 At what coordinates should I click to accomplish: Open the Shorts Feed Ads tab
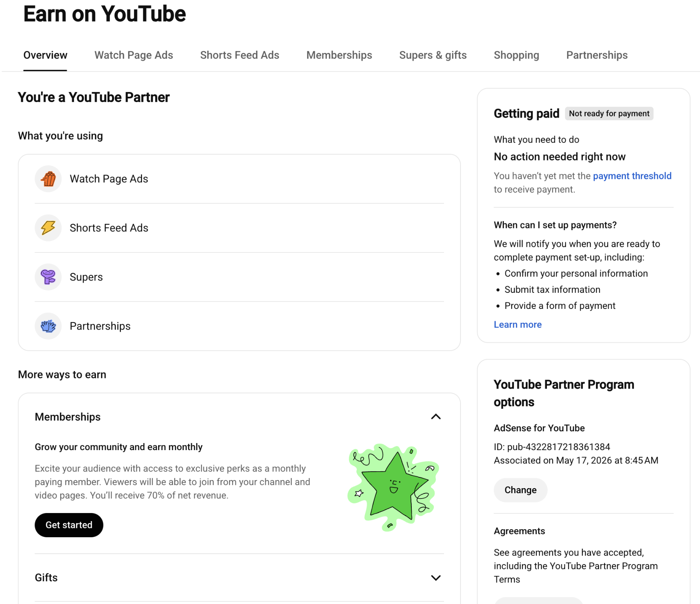click(240, 55)
